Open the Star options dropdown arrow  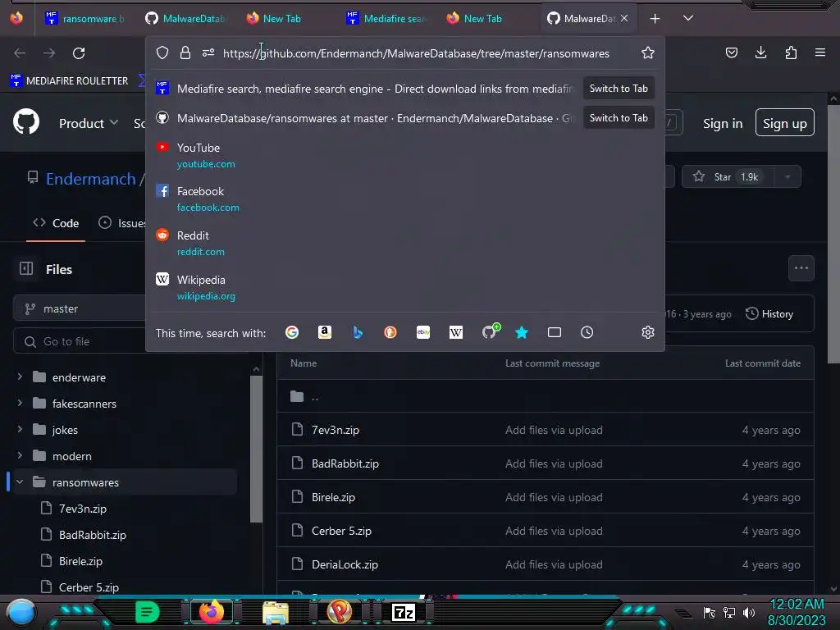click(787, 177)
